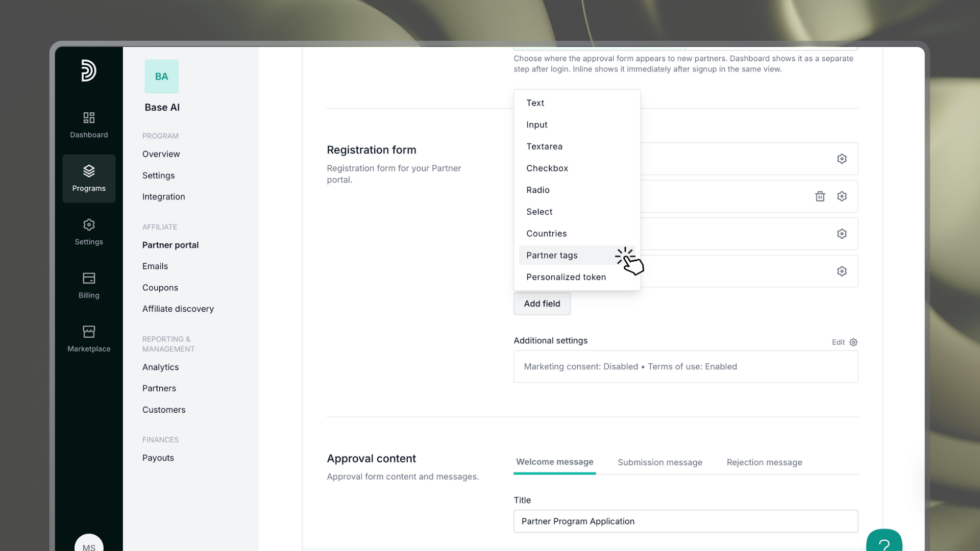The height and width of the screenshot is (551, 980).
Task: Click the help question mark bubble
Action: (x=884, y=541)
